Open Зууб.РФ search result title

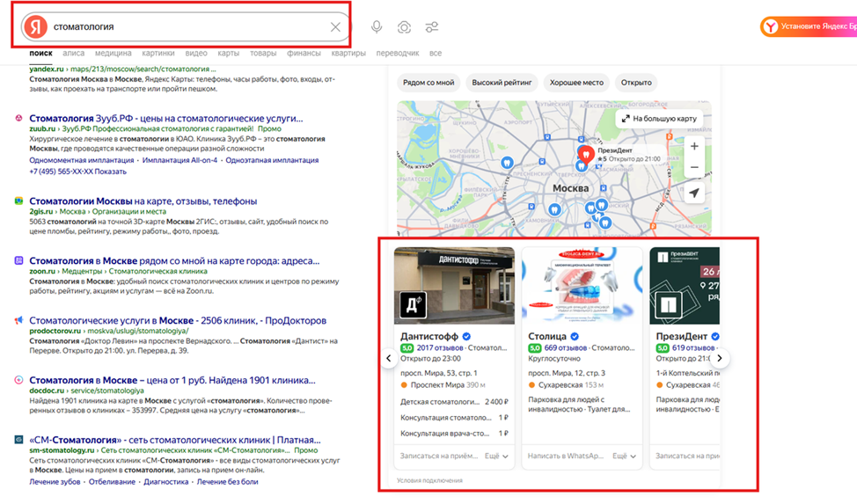166,118
